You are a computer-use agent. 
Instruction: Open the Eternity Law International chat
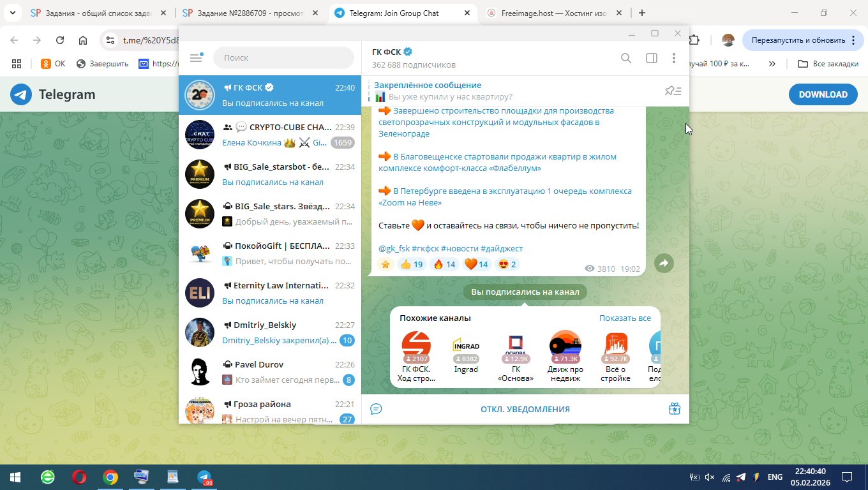(270, 293)
